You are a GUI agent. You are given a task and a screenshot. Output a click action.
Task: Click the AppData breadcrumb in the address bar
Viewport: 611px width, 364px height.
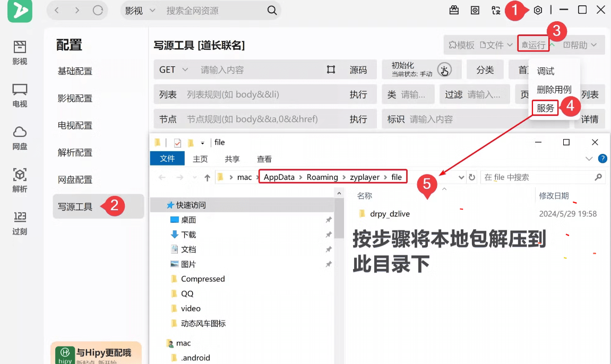[279, 177]
